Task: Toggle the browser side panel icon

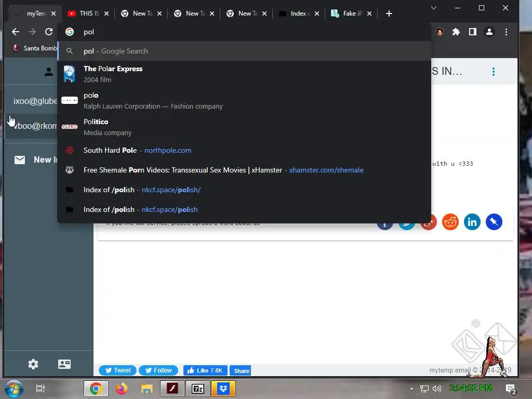Action: 473,32
